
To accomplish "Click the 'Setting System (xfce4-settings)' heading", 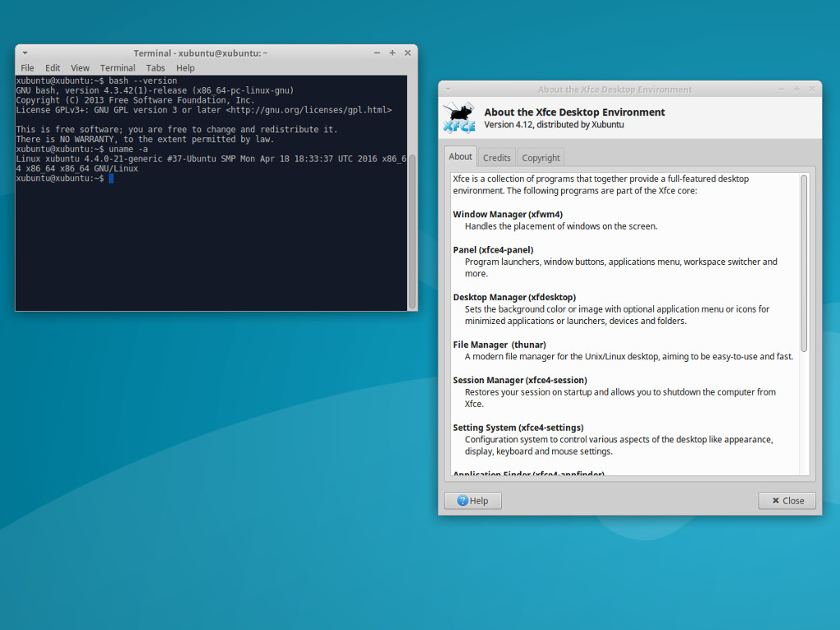I will tap(518, 427).
